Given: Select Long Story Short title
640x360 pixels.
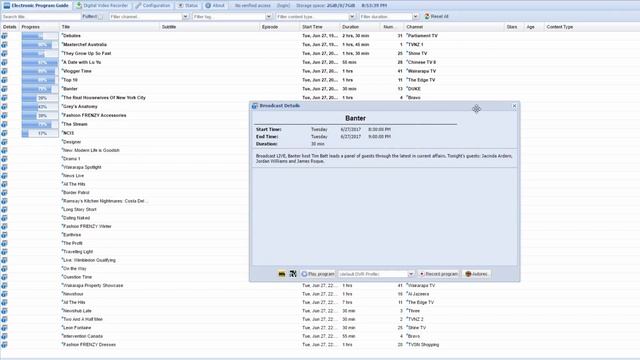Looking at the screenshot, I should [80, 210].
